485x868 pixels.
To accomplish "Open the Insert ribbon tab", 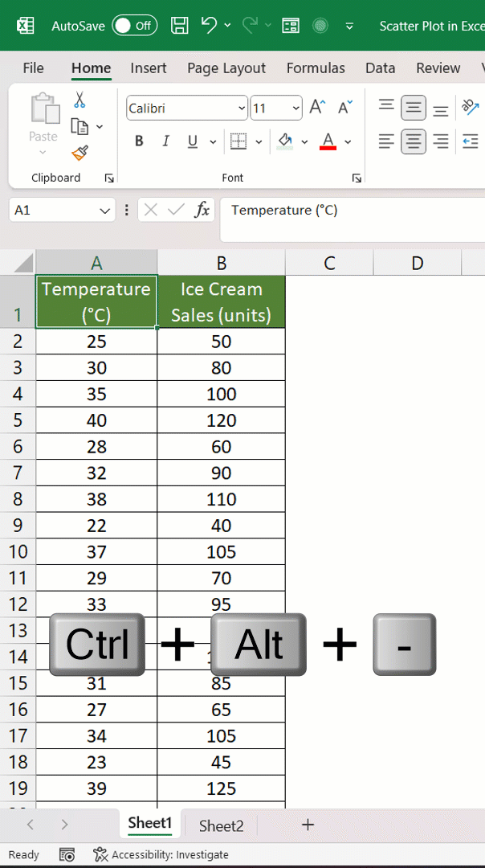I will pyautogui.click(x=149, y=68).
